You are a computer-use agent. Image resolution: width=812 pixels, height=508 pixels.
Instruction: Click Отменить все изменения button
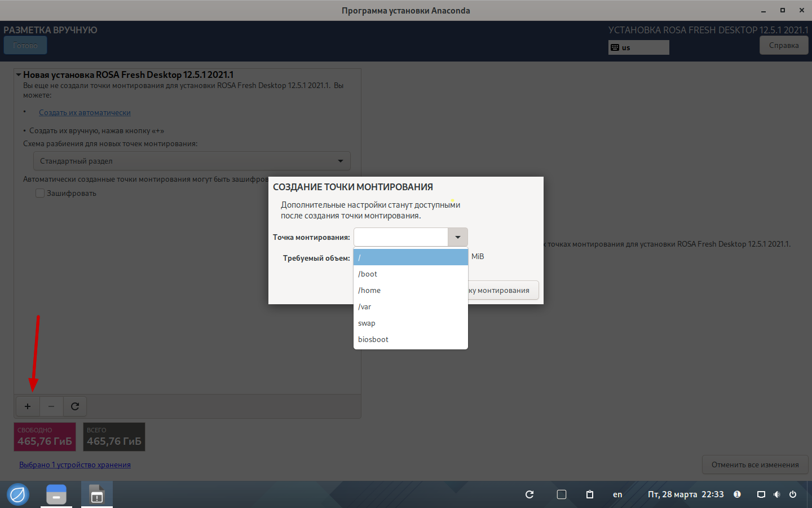click(755, 465)
